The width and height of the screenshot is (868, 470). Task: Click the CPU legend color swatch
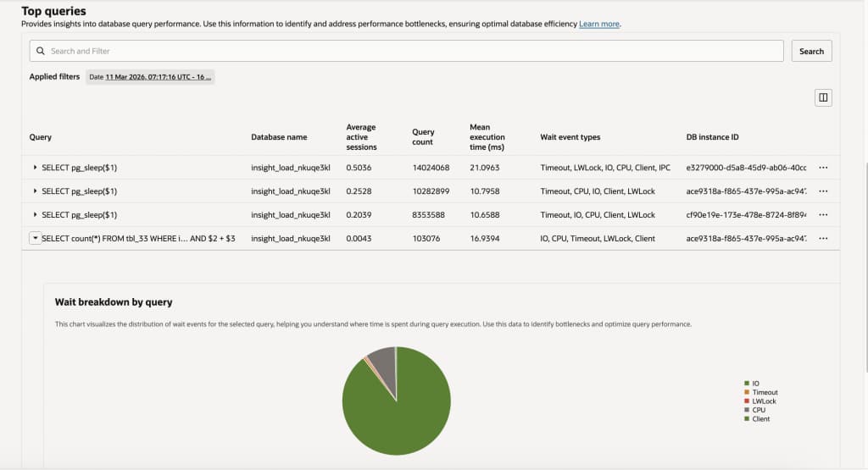747,410
